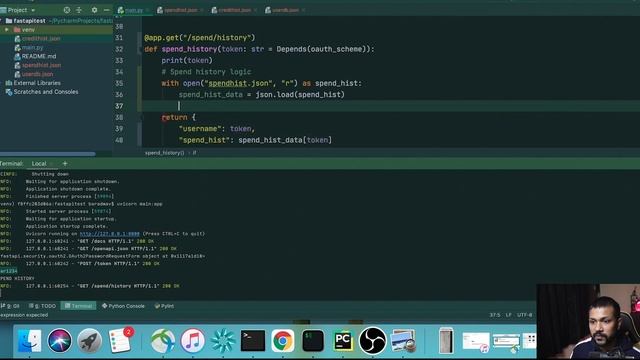
Task: Switch to the credithist.json editor tab
Action: 234,10
